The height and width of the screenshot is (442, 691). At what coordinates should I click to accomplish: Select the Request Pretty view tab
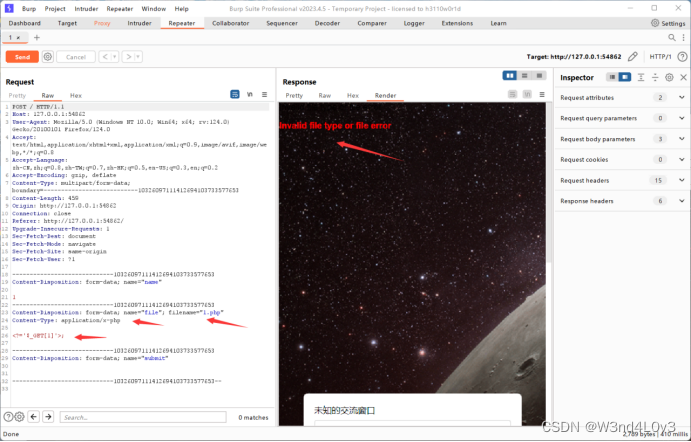17,95
